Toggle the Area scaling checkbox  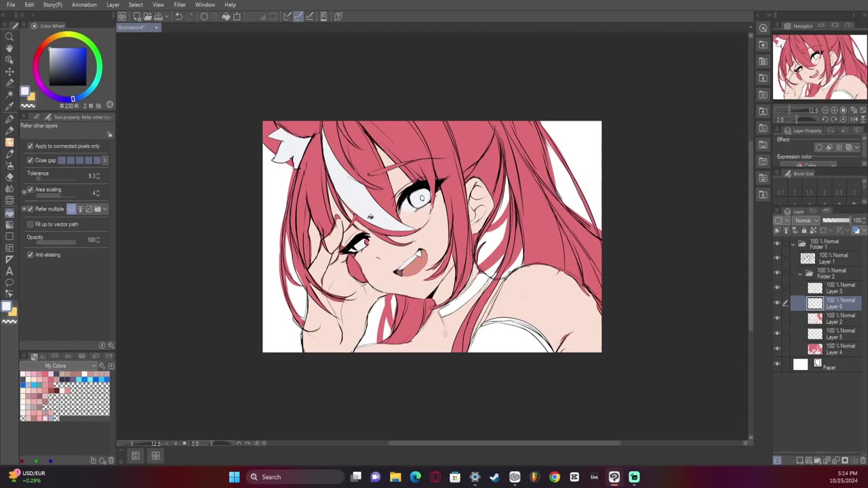pyautogui.click(x=30, y=190)
